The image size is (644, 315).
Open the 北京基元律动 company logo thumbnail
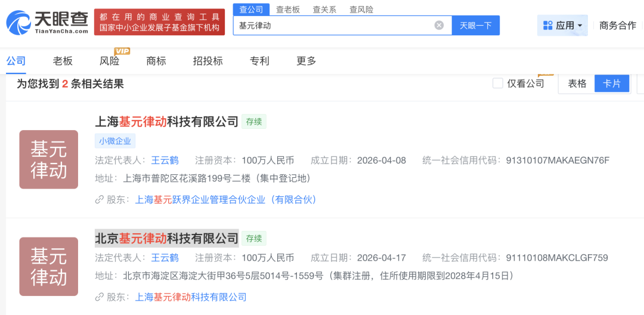point(48,267)
